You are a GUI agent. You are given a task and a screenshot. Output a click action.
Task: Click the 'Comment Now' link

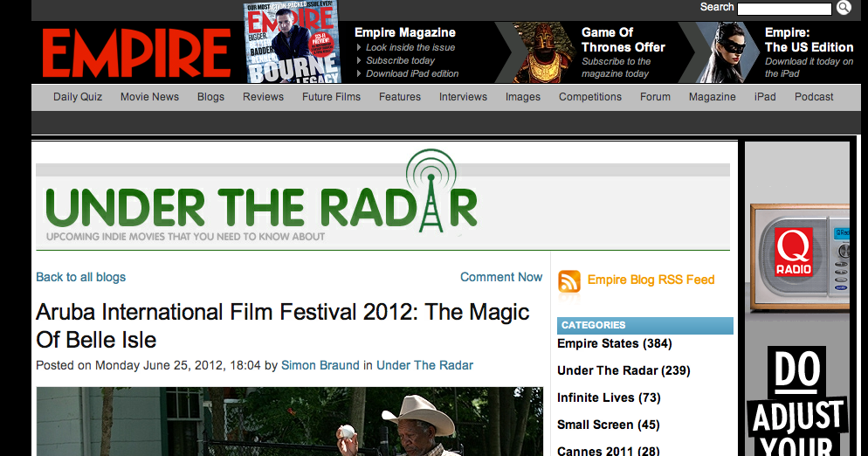tap(501, 277)
